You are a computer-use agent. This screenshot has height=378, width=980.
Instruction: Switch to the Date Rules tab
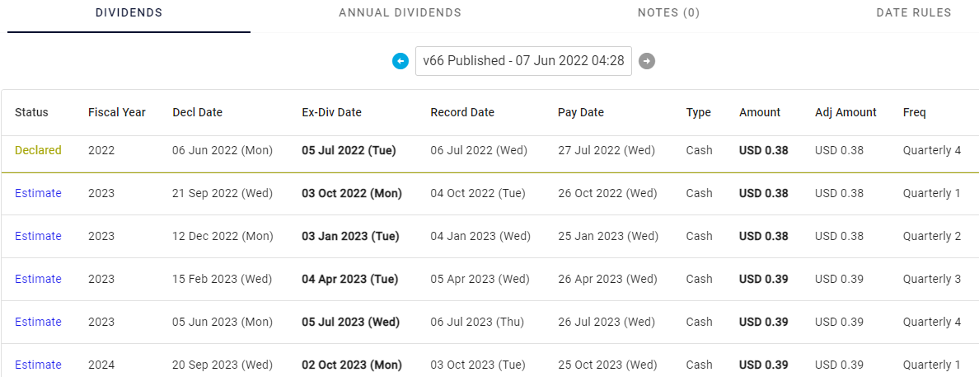(914, 13)
